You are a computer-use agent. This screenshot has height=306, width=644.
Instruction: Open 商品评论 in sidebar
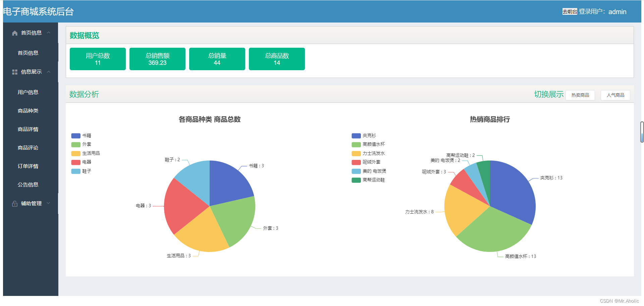tap(28, 148)
